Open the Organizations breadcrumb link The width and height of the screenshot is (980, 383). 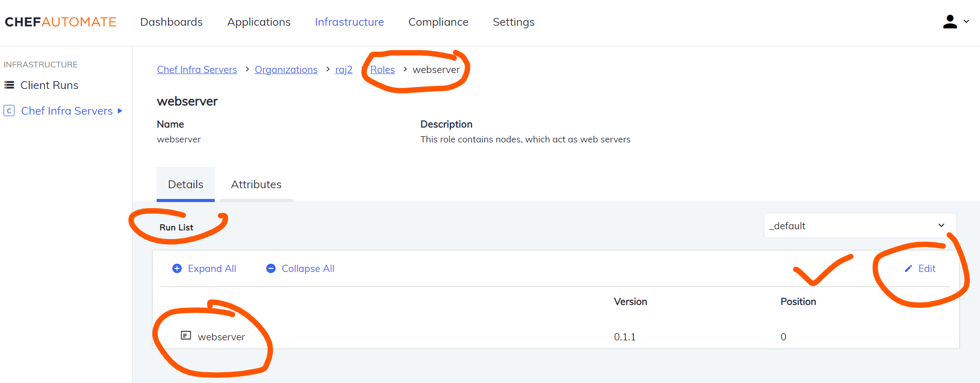[x=286, y=69]
